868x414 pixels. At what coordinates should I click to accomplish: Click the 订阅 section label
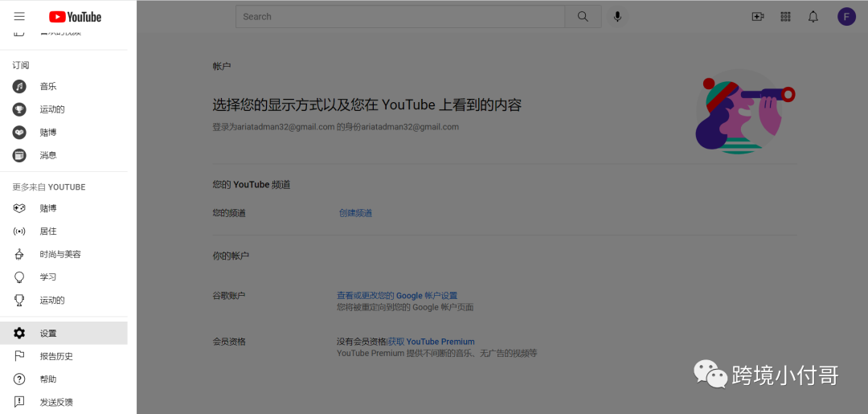(21, 65)
